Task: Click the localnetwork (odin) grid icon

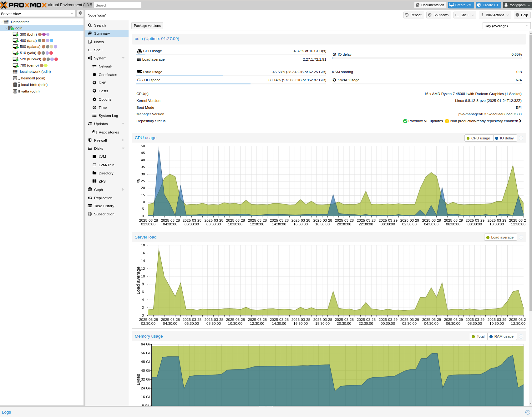Action: [x=15, y=72]
